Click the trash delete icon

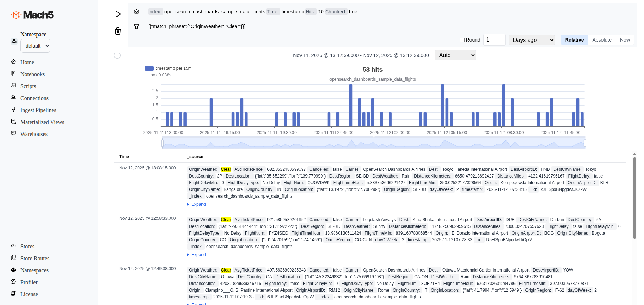pos(118,31)
